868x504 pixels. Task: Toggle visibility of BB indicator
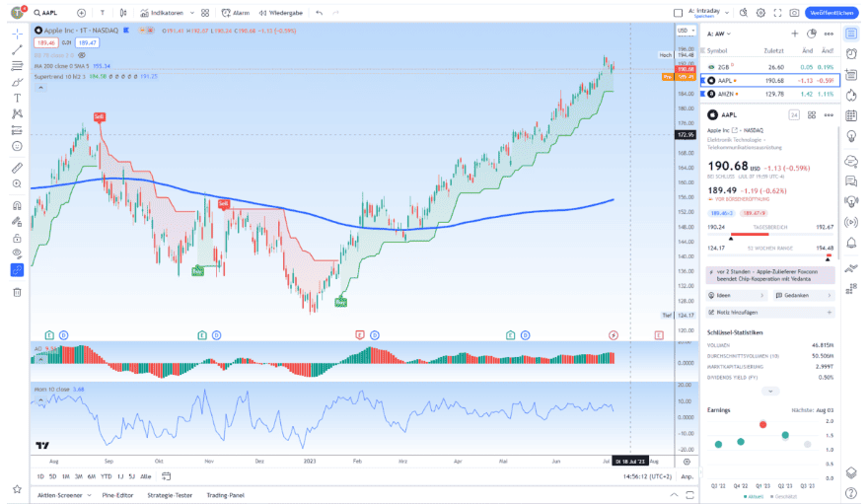(x=82, y=55)
